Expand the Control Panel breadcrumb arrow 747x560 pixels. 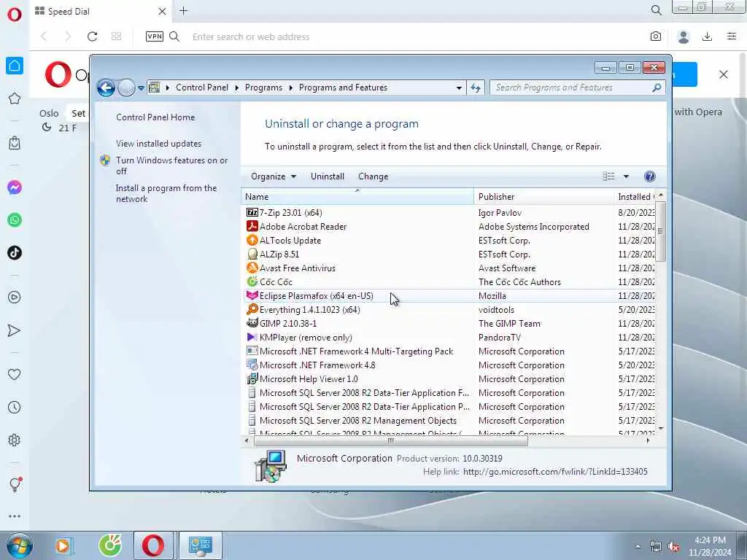[x=237, y=87]
